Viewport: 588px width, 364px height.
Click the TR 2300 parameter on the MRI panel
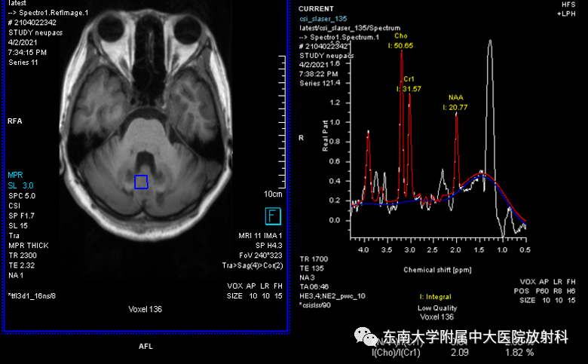pos(23,255)
